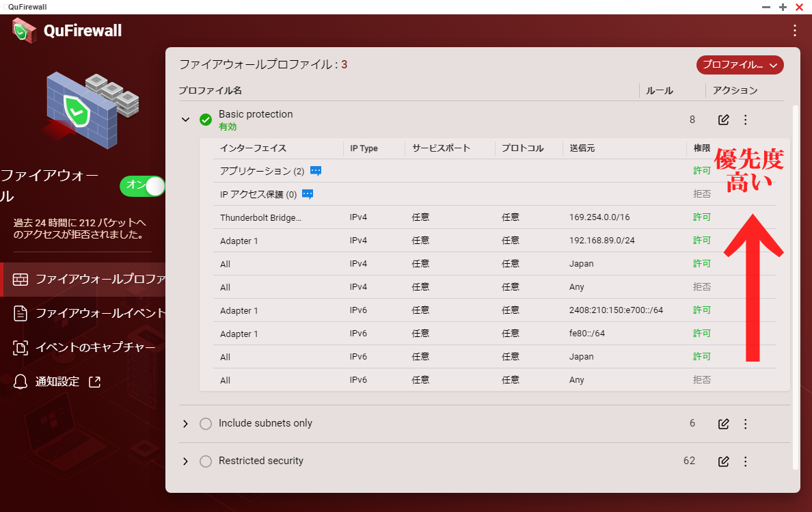Click the green active checkmark of Basic protection
This screenshot has width=812, height=512.
point(206,120)
